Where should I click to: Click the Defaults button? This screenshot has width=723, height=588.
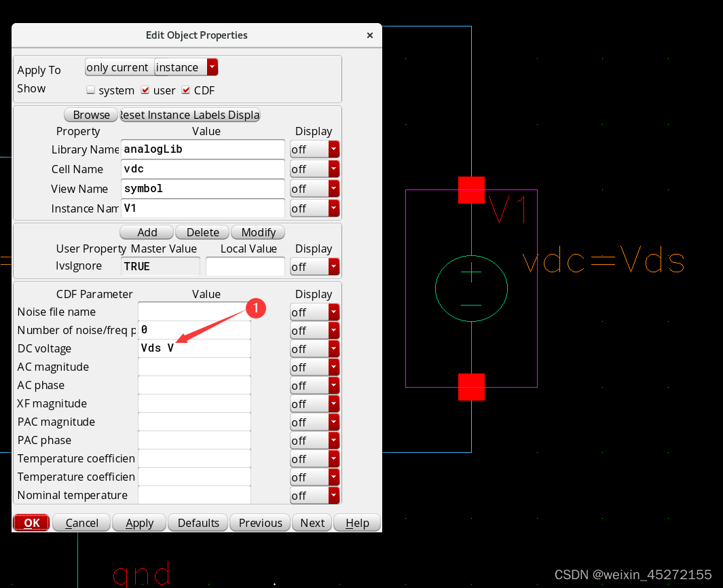pos(198,523)
